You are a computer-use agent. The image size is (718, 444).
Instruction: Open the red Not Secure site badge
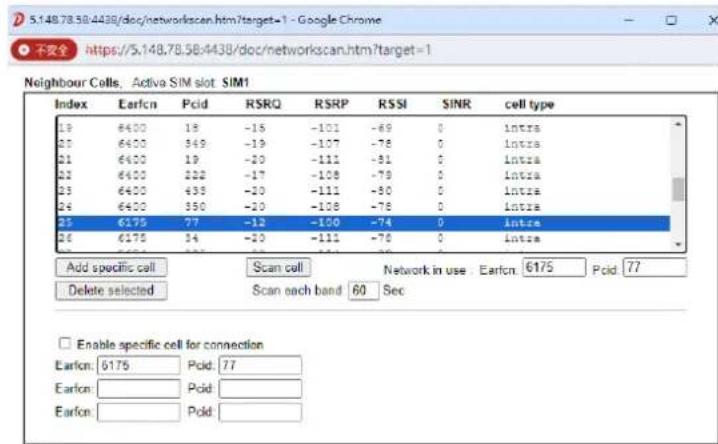44,49
